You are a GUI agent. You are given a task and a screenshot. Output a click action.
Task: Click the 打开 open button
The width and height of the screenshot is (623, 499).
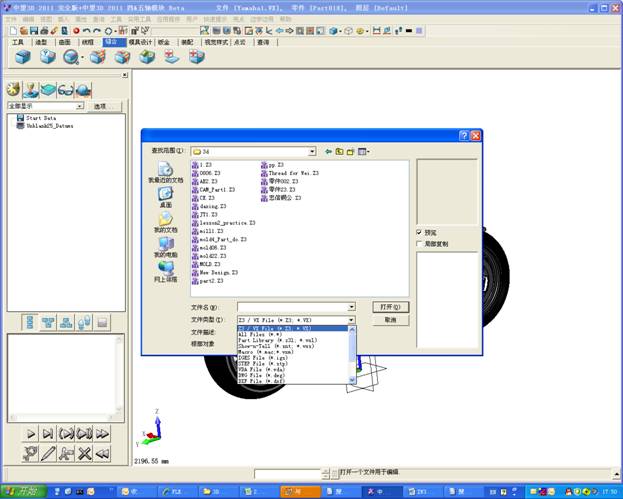[390, 307]
